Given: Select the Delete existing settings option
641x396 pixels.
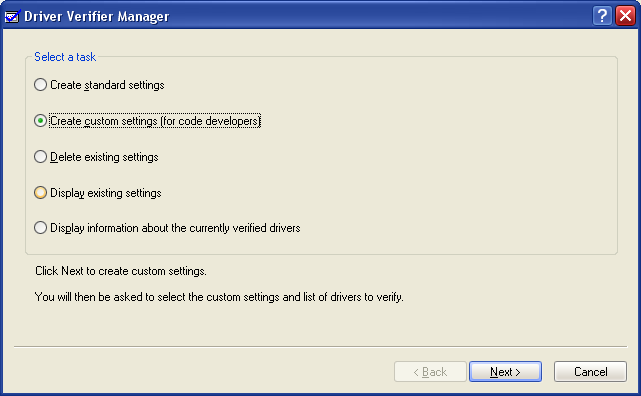Looking at the screenshot, I should [40, 157].
